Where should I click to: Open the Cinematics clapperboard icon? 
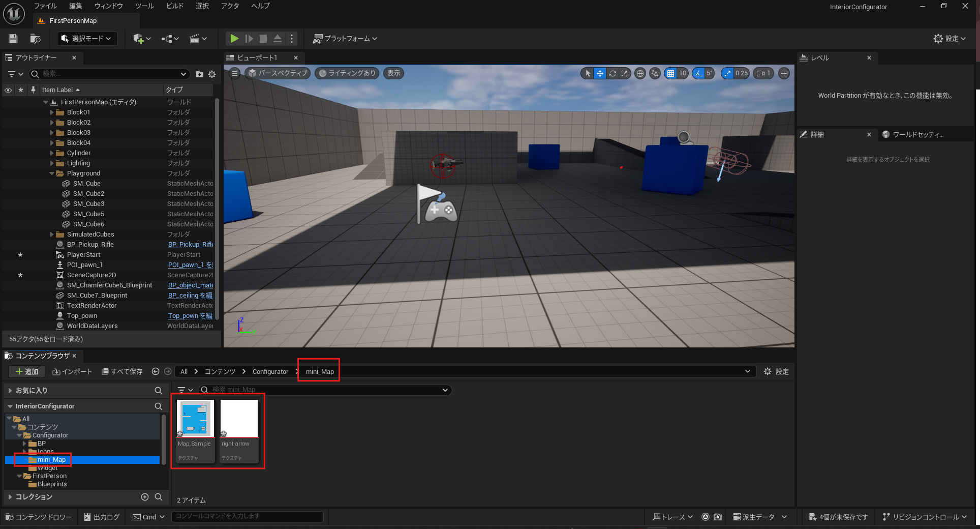[195, 38]
